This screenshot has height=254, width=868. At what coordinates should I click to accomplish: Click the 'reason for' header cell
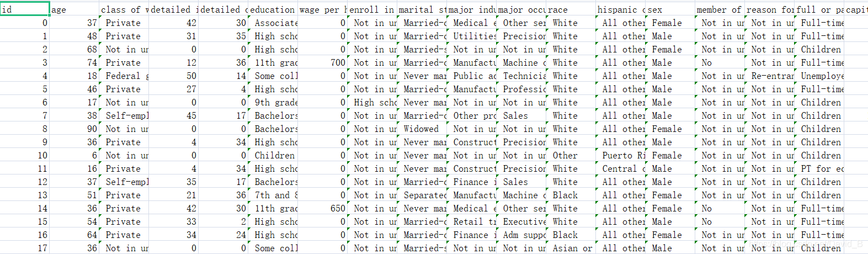(x=770, y=9)
